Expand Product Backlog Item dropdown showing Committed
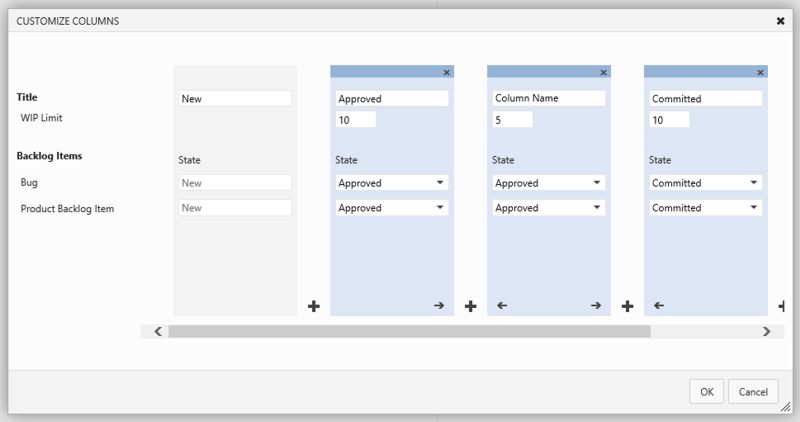This screenshot has height=422, width=800. point(706,208)
